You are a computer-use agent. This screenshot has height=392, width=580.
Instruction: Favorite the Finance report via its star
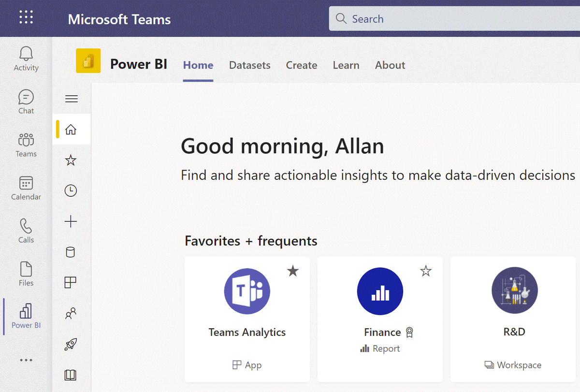coord(426,271)
